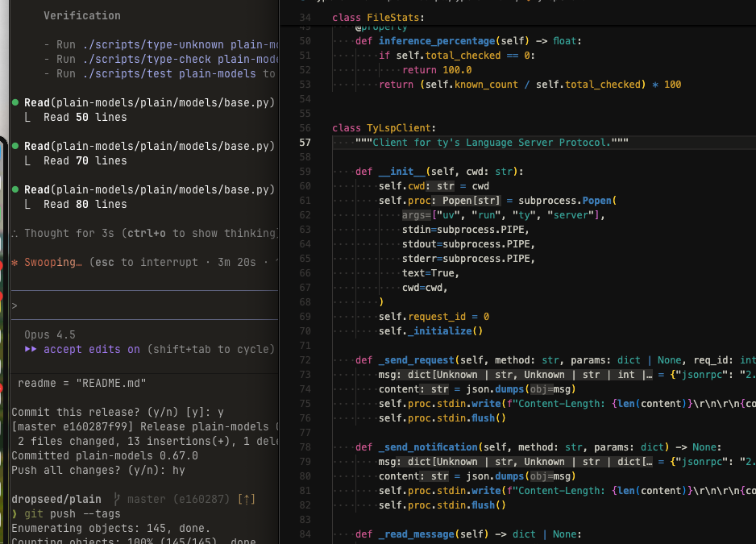The height and width of the screenshot is (544, 756).
Task: Click the therefore symbol before Thought for 3s
Action: pyautogui.click(x=15, y=234)
